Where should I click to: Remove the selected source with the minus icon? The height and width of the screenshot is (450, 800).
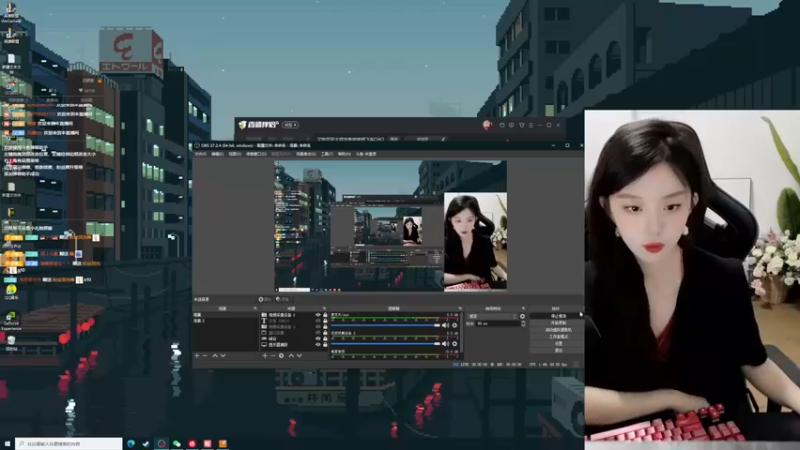tap(273, 356)
